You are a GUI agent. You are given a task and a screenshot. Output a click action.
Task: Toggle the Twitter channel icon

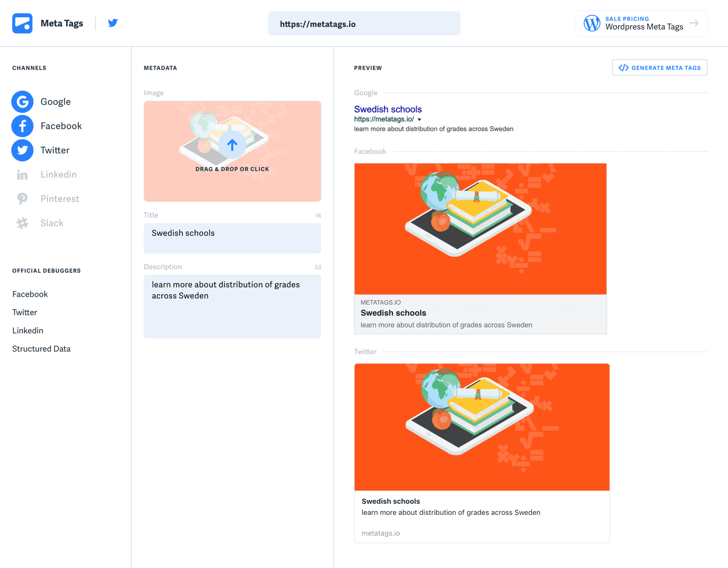click(22, 150)
